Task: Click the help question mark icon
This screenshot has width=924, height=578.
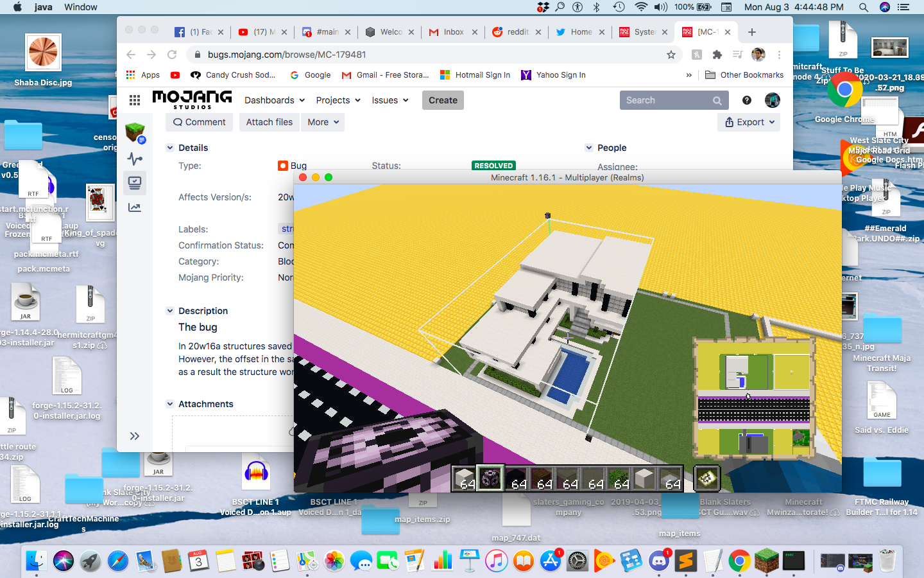Action: coord(747,100)
